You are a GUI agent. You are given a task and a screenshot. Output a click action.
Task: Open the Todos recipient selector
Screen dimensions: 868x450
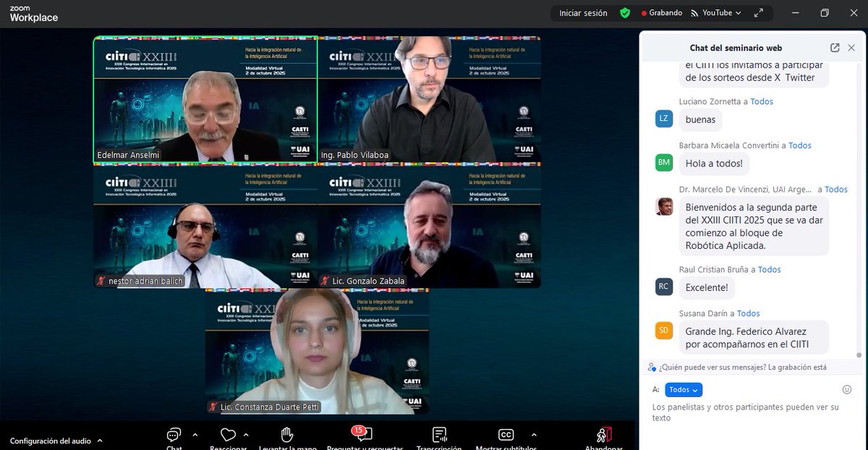click(x=682, y=389)
